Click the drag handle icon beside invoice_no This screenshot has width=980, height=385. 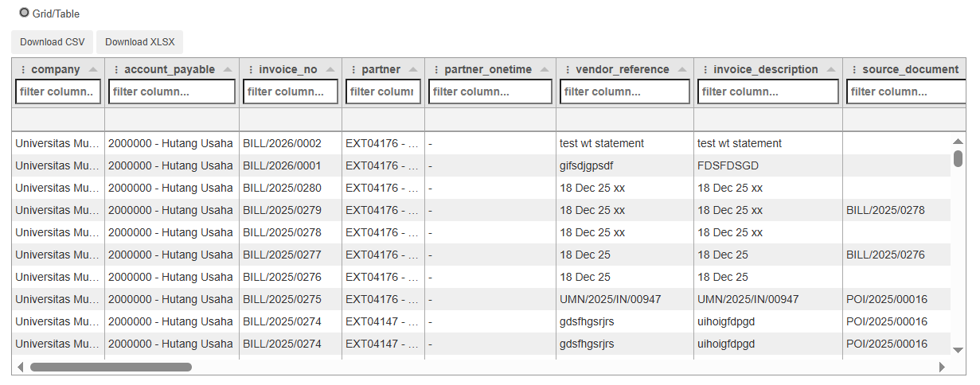(x=251, y=69)
